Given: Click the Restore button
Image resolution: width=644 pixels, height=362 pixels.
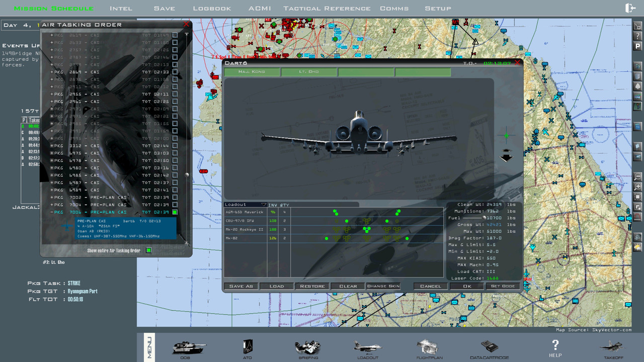Looking at the screenshot, I should coord(312,286).
